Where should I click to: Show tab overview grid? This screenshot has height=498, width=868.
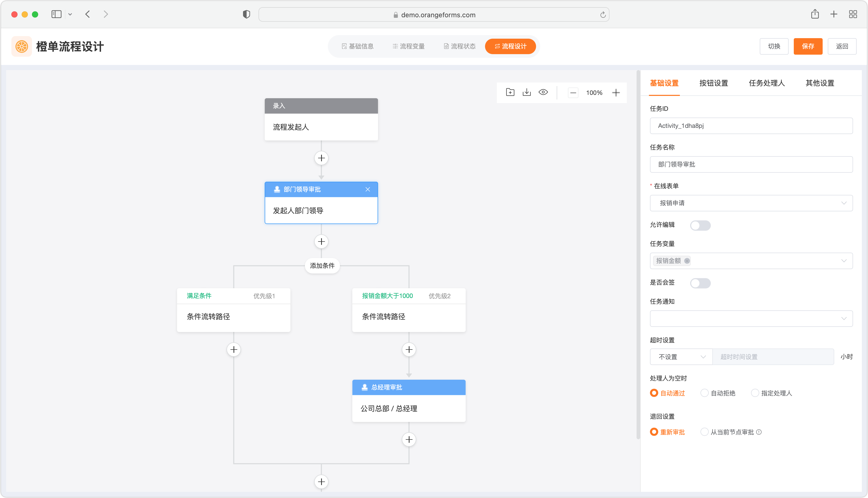853,14
